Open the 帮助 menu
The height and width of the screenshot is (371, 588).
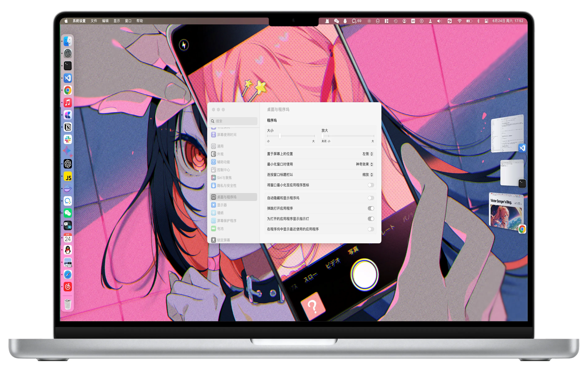click(x=140, y=21)
